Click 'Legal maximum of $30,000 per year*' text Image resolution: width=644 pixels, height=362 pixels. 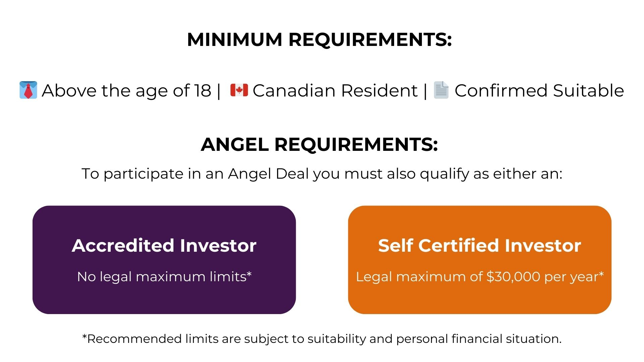[480, 277]
